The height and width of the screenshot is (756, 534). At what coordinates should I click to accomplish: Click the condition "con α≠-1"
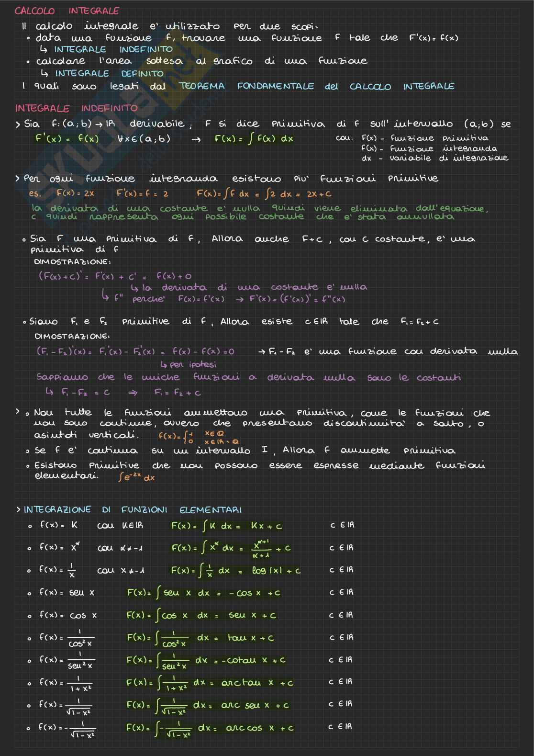click(x=120, y=548)
